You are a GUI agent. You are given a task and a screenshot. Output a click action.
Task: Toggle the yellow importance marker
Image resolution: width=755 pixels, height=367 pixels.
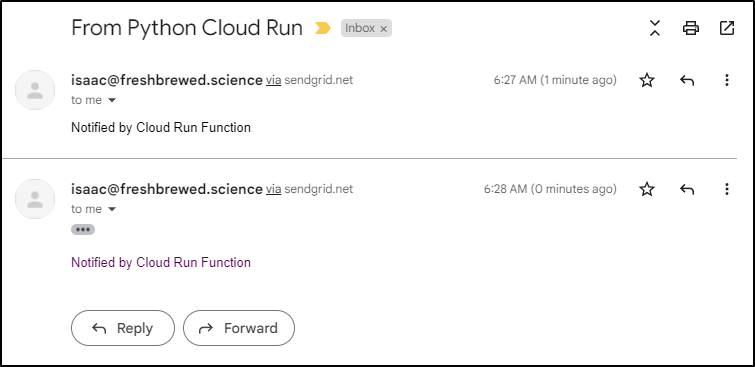pyautogui.click(x=323, y=28)
